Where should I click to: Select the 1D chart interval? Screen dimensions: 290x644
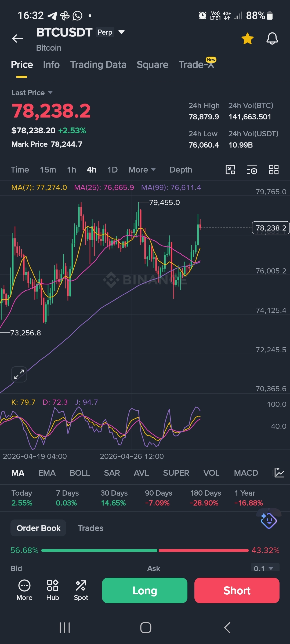pyautogui.click(x=113, y=170)
